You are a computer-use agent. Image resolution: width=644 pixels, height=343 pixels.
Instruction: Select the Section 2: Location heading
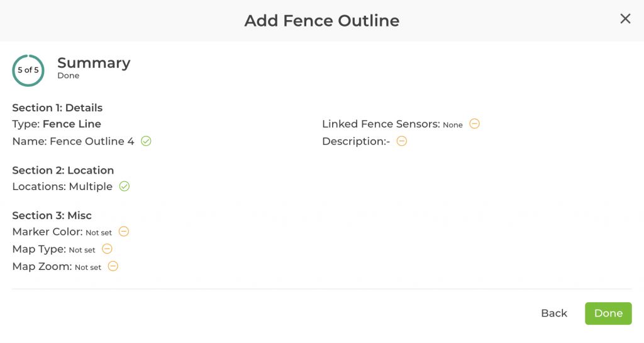(x=63, y=170)
